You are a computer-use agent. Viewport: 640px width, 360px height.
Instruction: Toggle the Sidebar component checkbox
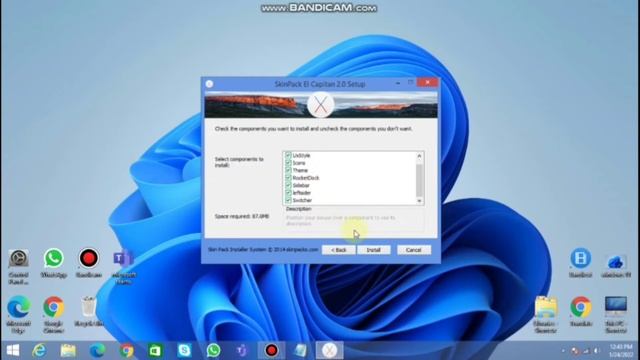(x=288, y=185)
